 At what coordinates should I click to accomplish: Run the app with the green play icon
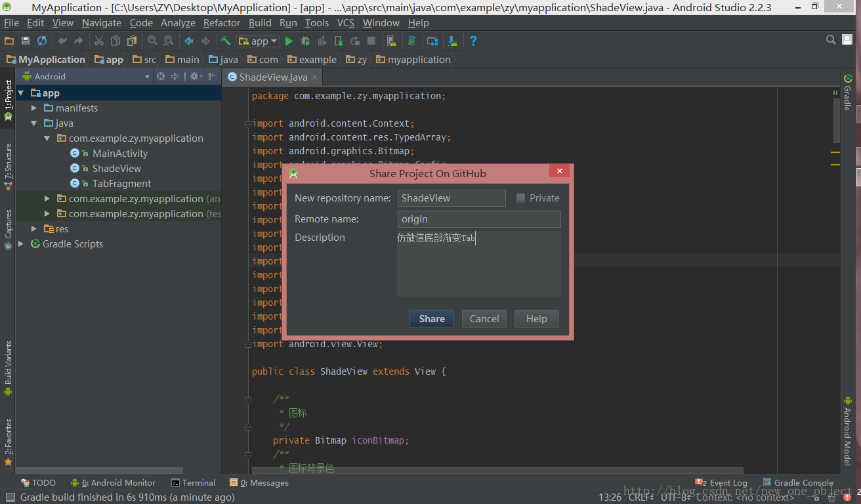(x=289, y=41)
